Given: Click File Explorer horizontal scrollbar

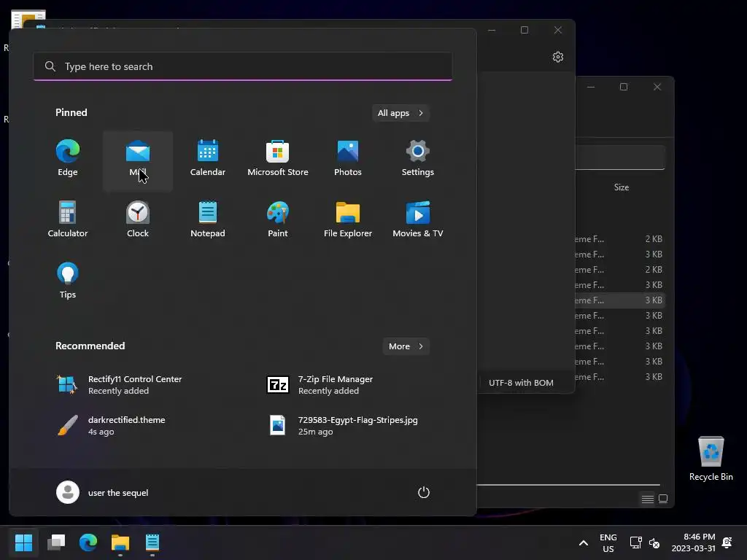Looking at the screenshot, I should [x=568, y=485].
